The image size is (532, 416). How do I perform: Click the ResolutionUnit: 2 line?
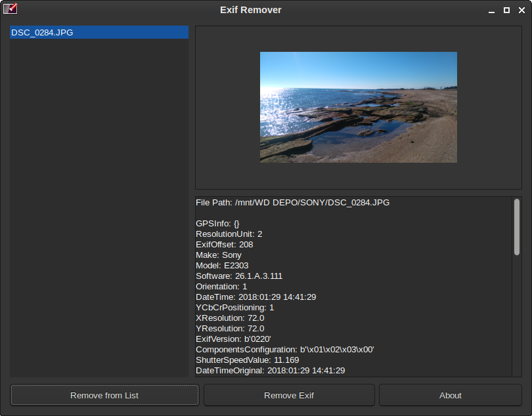click(229, 234)
